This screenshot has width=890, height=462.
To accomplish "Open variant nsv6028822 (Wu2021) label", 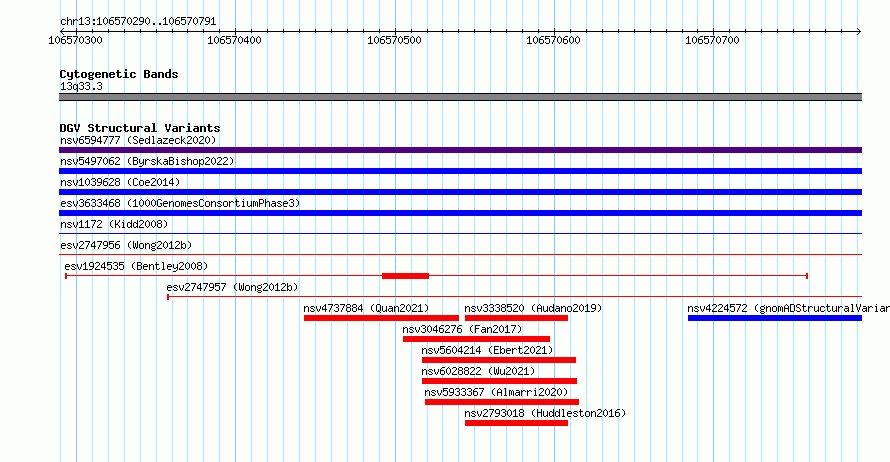I will 478,371.
